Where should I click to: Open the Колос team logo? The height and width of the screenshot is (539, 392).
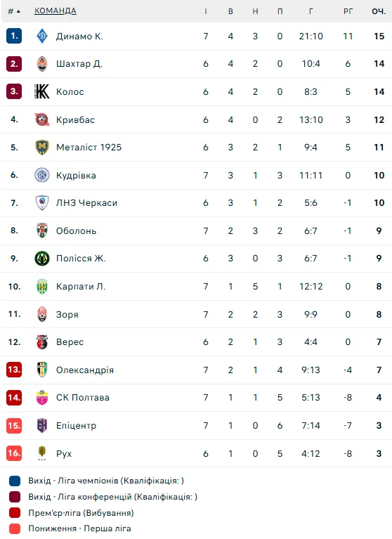coord(42,91)
